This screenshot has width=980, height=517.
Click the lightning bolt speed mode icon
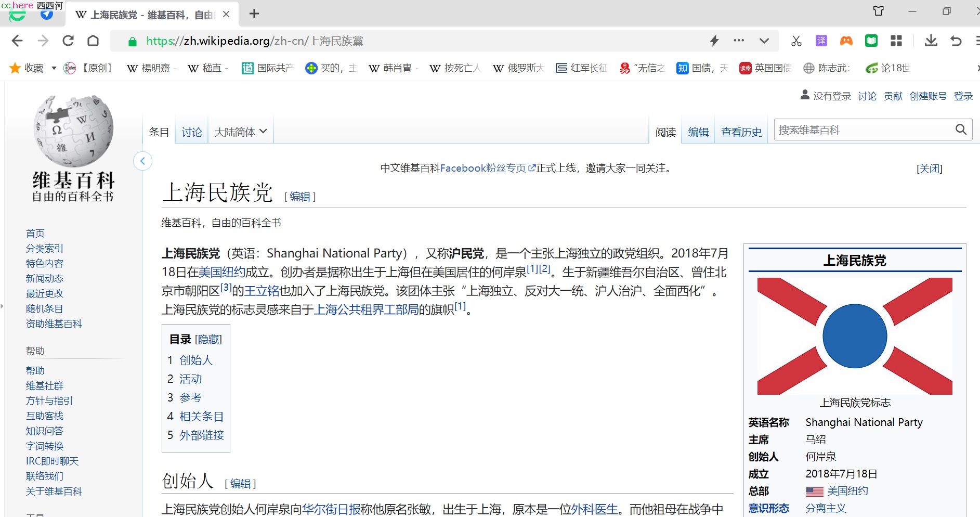point(714,41)
